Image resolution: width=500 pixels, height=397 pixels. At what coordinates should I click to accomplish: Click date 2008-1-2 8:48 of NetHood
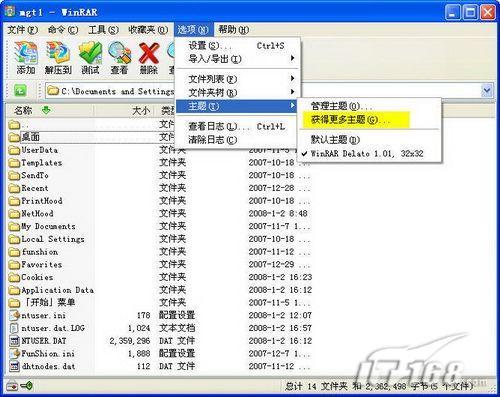[x=278, y=214]
